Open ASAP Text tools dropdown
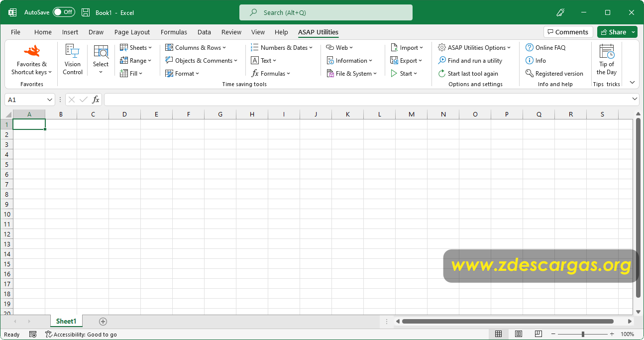The width and height of the screenshot is (644, 340). (263, 61)
